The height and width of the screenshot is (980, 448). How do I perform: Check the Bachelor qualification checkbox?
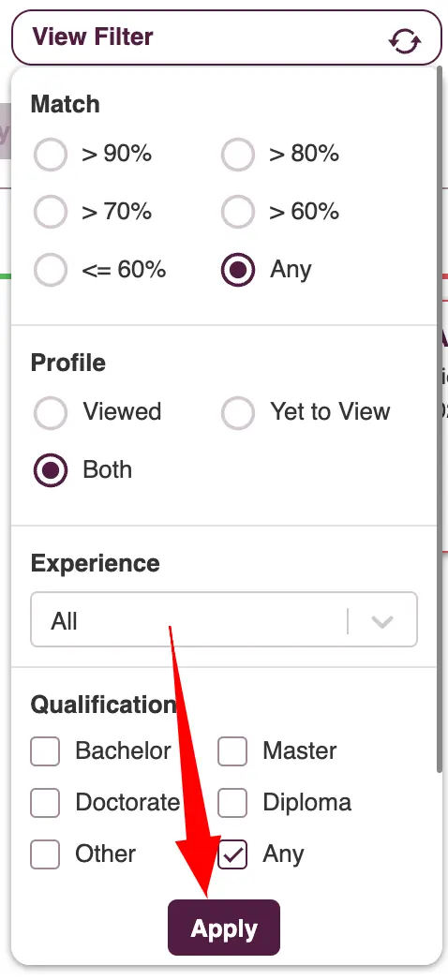[x=45, y=751]
